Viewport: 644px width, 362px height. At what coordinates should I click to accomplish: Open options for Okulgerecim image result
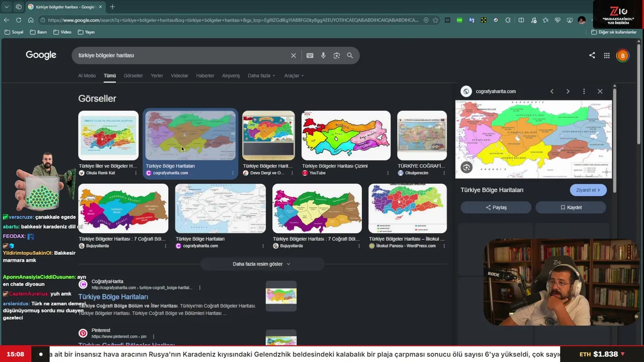(444, 173)
